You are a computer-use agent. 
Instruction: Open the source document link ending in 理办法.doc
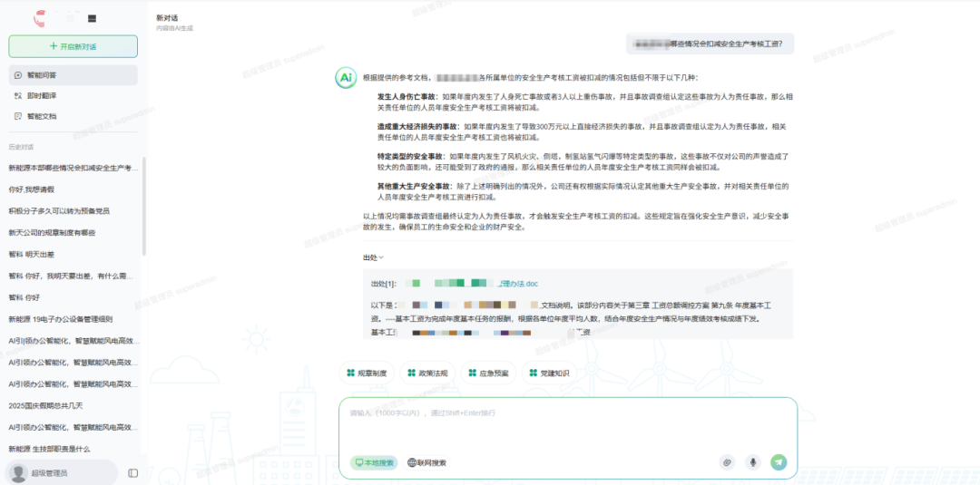(517, 284)
